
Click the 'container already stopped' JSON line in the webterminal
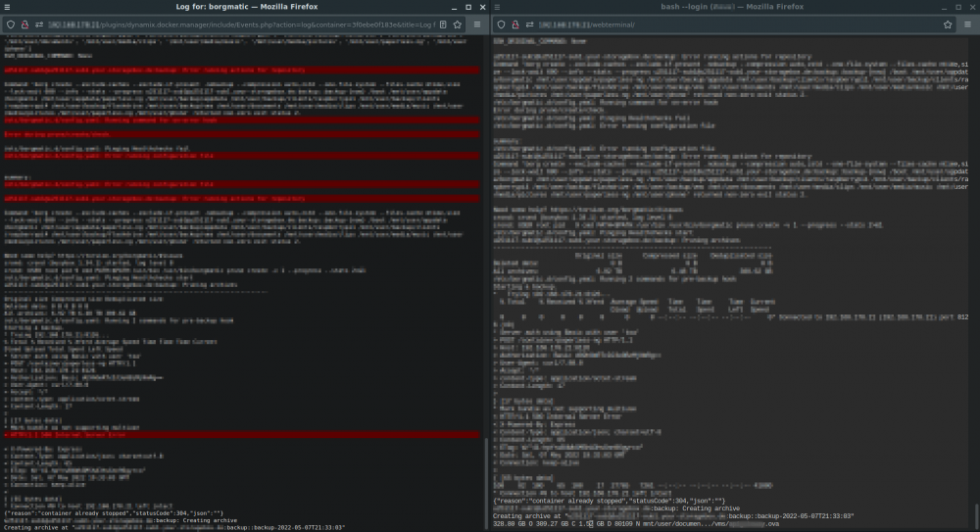coord(609,501)
